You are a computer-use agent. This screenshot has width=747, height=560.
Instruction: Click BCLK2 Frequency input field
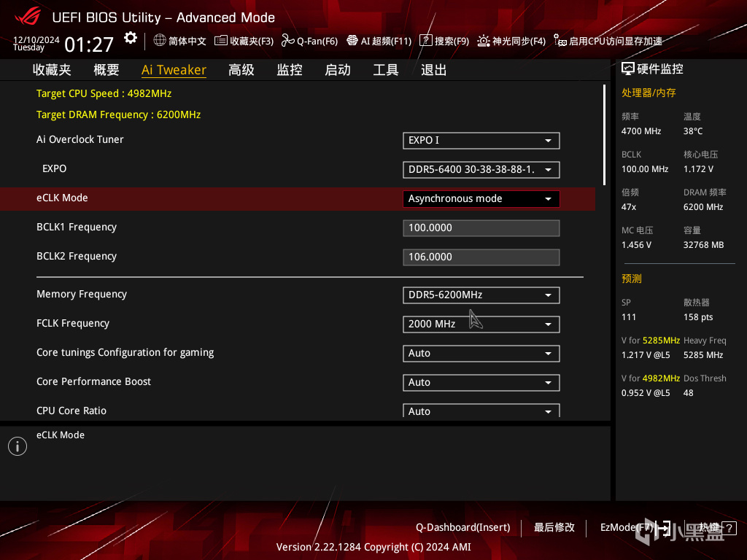481,257
